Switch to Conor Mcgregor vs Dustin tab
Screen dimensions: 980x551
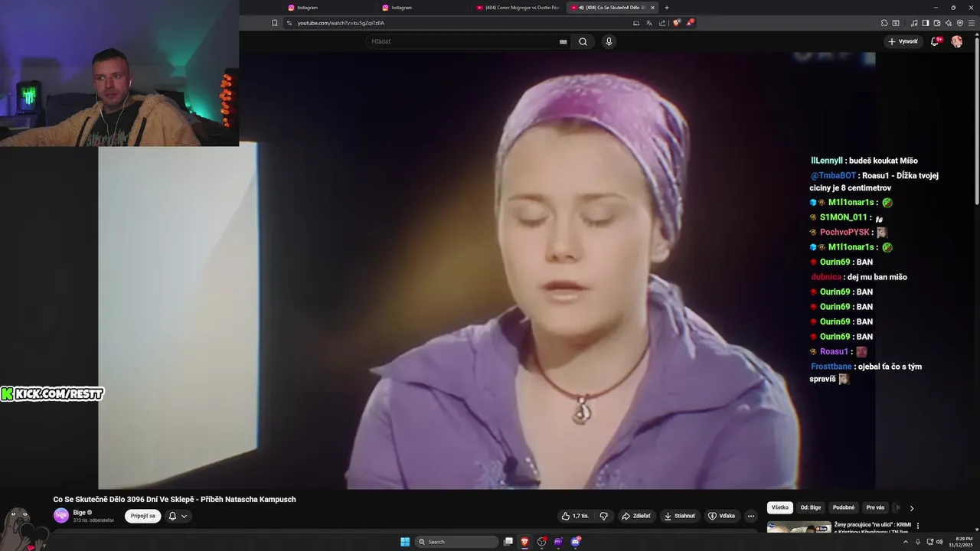[518, 8]
